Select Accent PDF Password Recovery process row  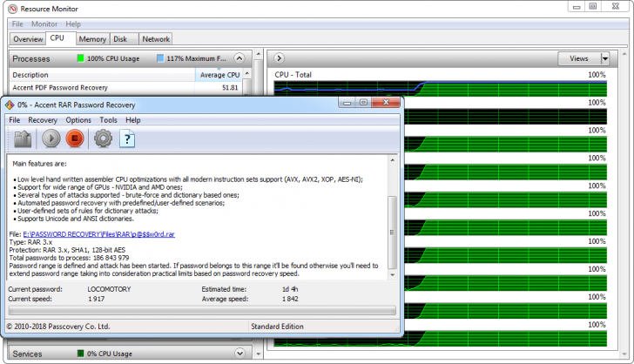[x=125, y=88]
